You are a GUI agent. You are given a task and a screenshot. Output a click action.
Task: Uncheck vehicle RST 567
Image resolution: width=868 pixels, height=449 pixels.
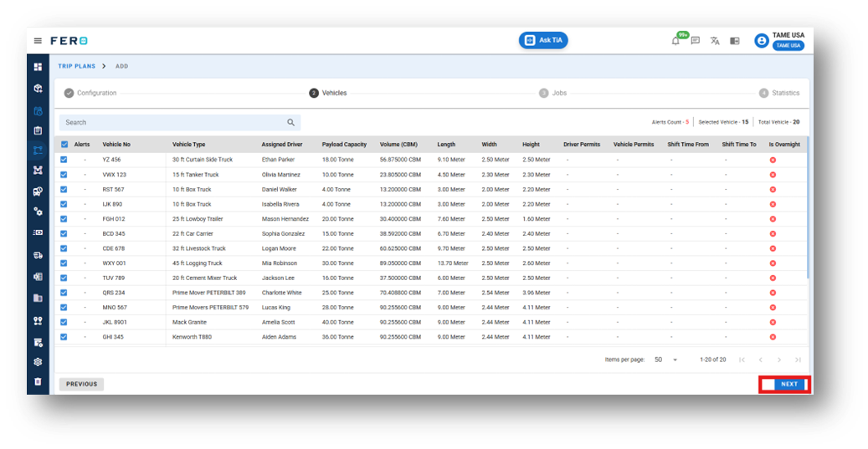click(64, 189)
